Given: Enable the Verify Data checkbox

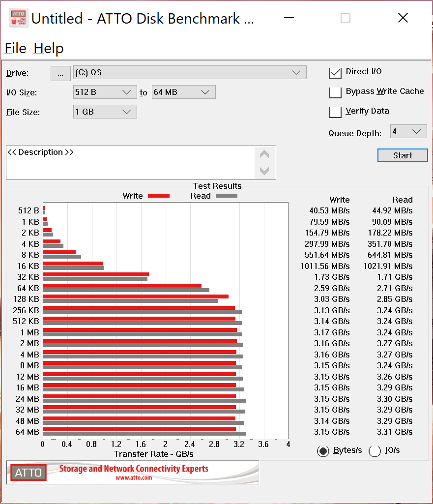Looking at the screenshot, I should click(335, 112).
